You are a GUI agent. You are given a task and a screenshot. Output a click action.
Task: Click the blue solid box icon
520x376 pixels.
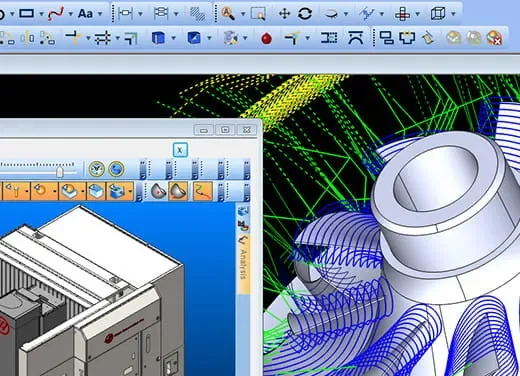(x=158, y=38)
